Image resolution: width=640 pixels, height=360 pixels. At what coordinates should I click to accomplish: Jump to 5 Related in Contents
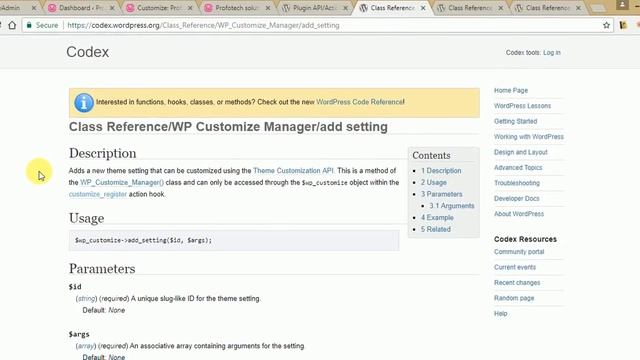click(x=436, y=229)
